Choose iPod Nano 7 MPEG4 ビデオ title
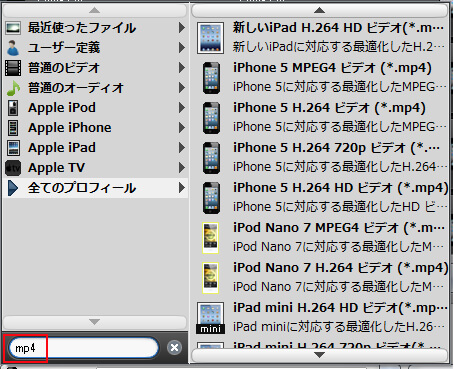Screen dimensions: 454x369 [x=339, y=228]
